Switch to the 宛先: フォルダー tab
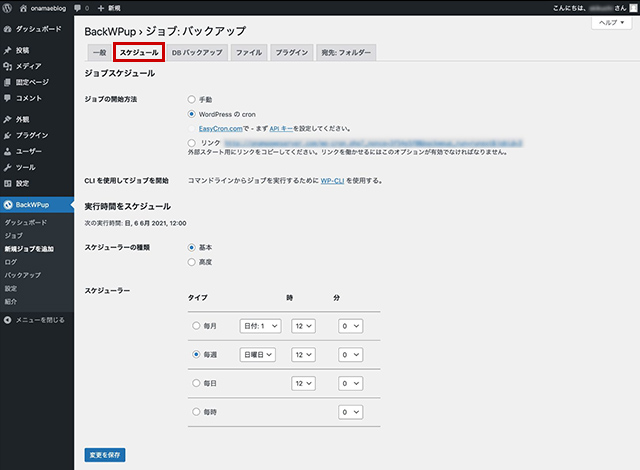This screenshot has height=470, width=640. [x=346, y=53]
